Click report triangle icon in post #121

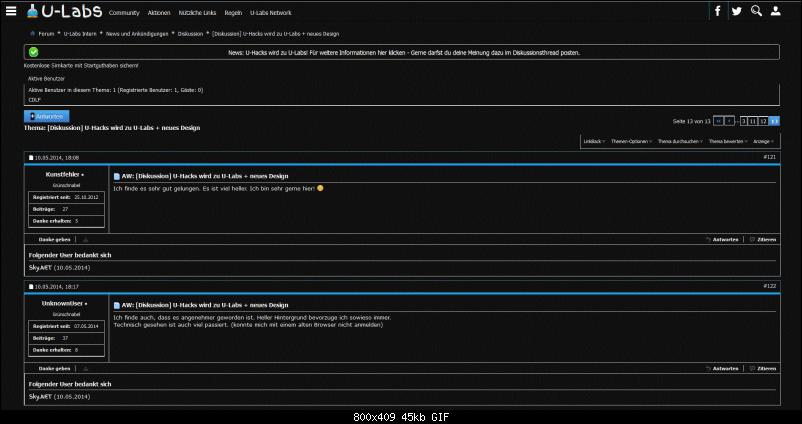click(x=85, y=239)
